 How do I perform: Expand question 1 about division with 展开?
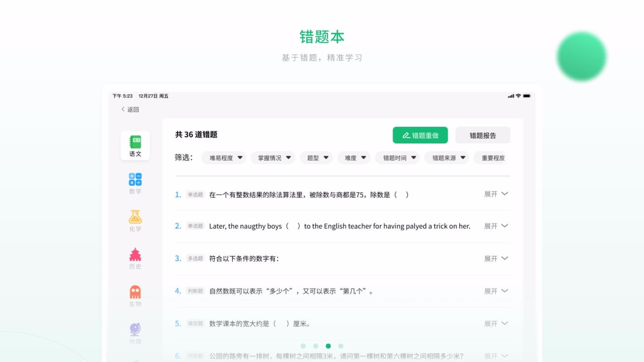coord(496,194)
